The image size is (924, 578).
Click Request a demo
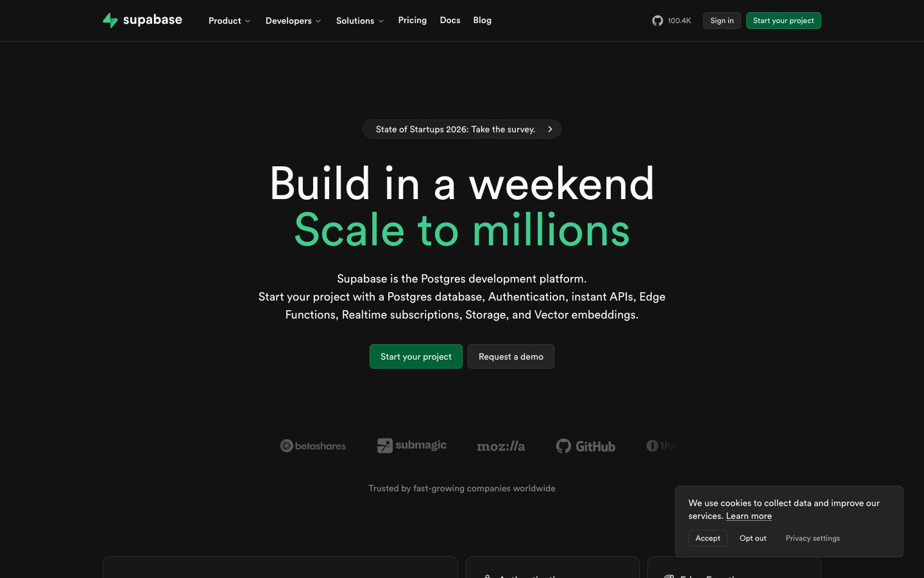pyautogui.click(x=511, y=356)
